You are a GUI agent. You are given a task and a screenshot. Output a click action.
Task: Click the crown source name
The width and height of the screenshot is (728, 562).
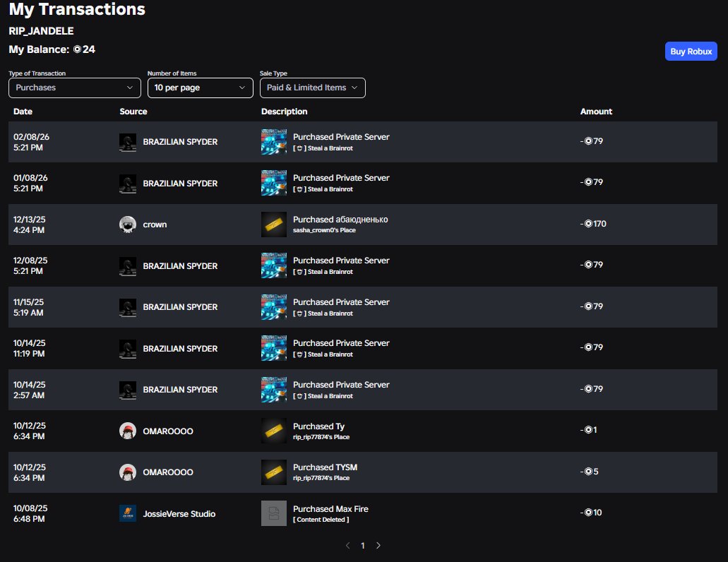tap(155, 225)
